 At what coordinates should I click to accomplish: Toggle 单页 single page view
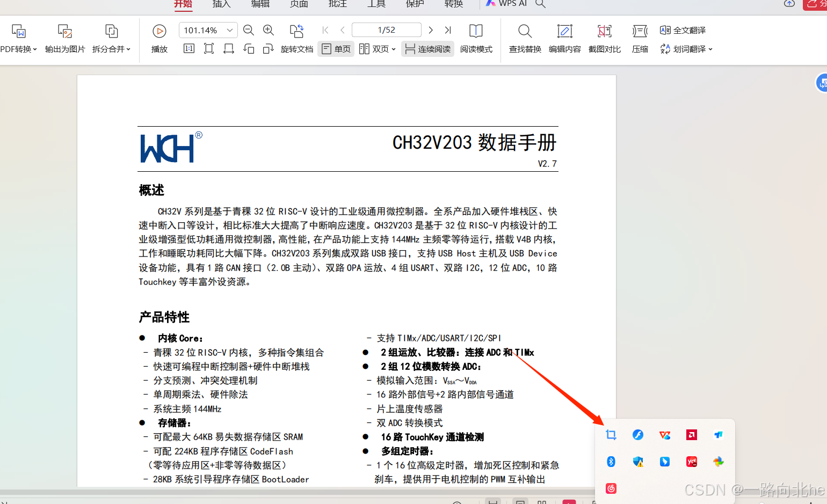tap(336, 49)
